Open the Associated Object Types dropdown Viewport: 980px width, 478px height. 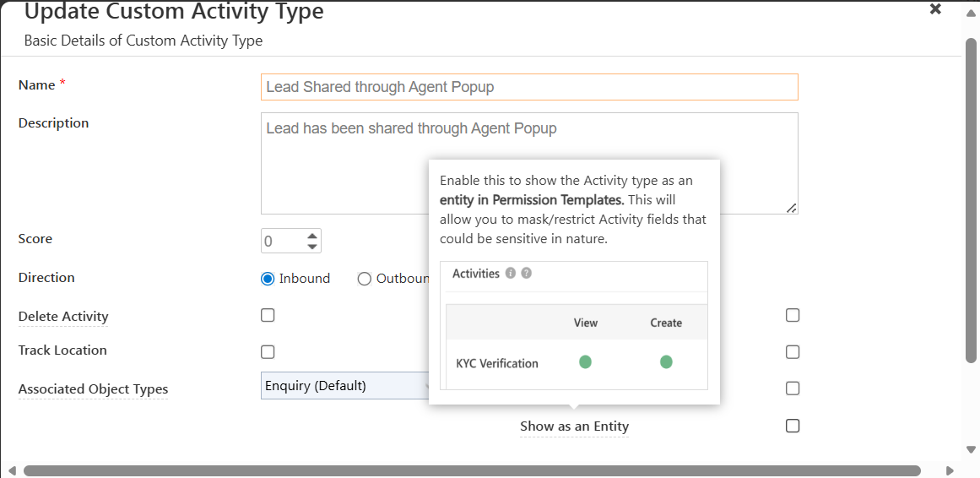click(x=346, y=386)
